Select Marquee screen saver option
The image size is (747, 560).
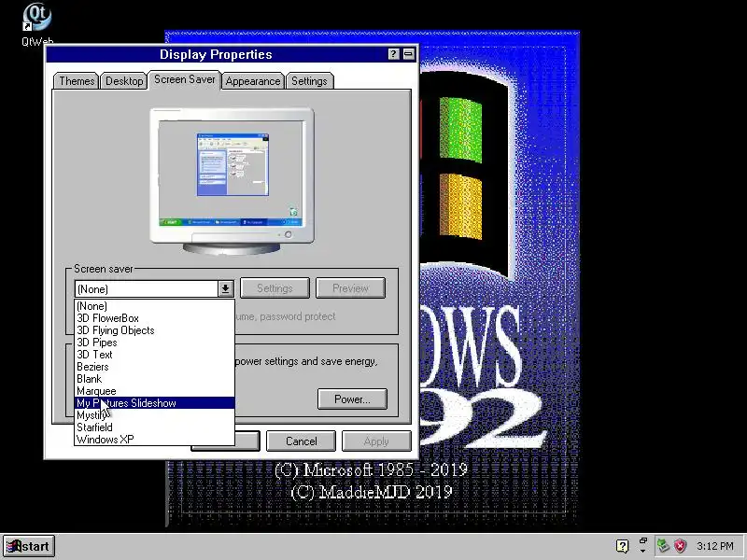click(154, 391)
